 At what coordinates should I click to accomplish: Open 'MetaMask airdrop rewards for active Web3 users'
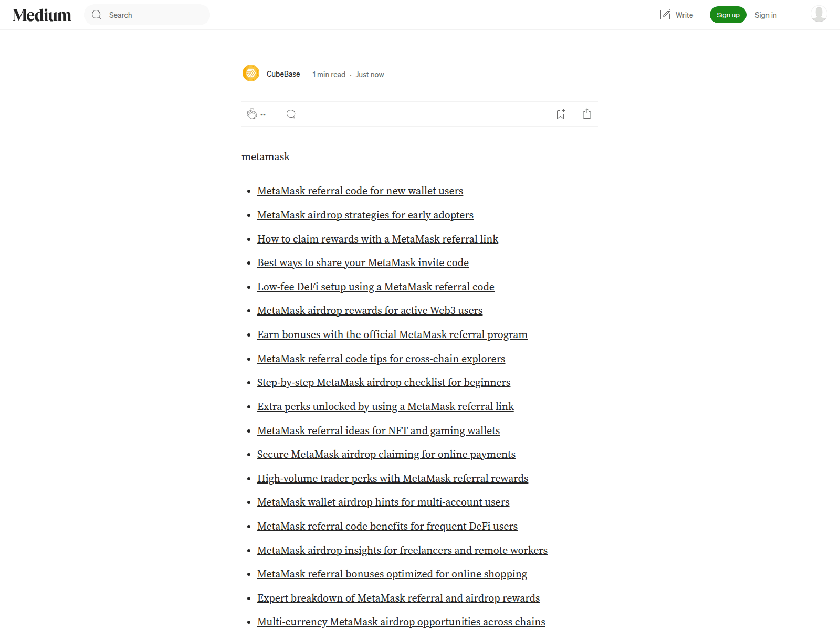tap(370, 311)
